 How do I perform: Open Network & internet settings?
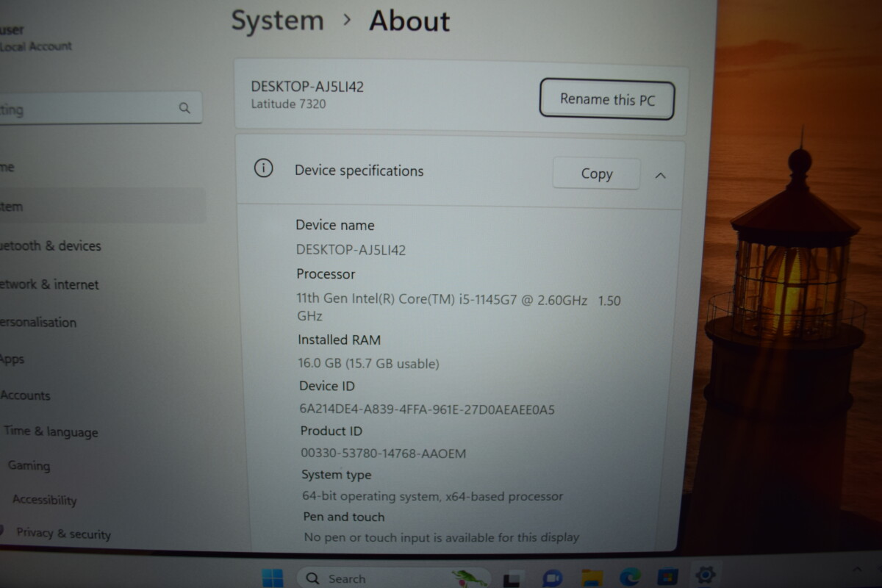(x=49, y=284)
